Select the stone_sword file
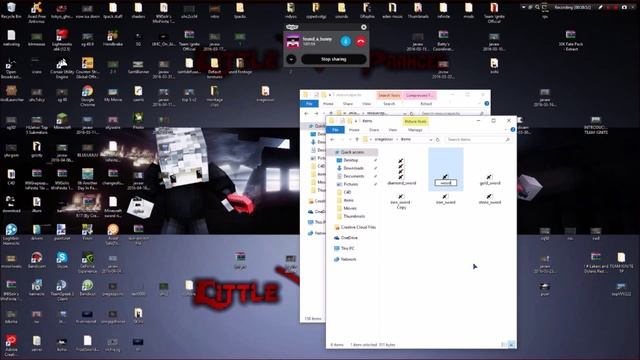640x360 pixels. tap(489, 199)
